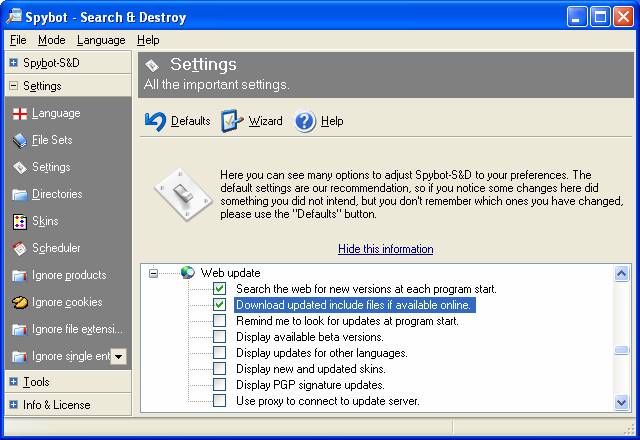Viewport: 640px width, 440px height.
Task: Collapse the Settings sidebar section
Action: pos(13,86)
